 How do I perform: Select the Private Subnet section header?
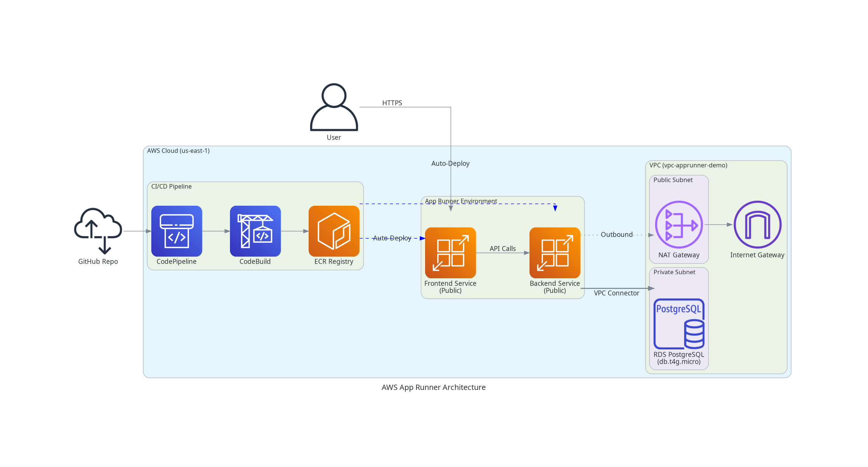[x=674, y=272]
